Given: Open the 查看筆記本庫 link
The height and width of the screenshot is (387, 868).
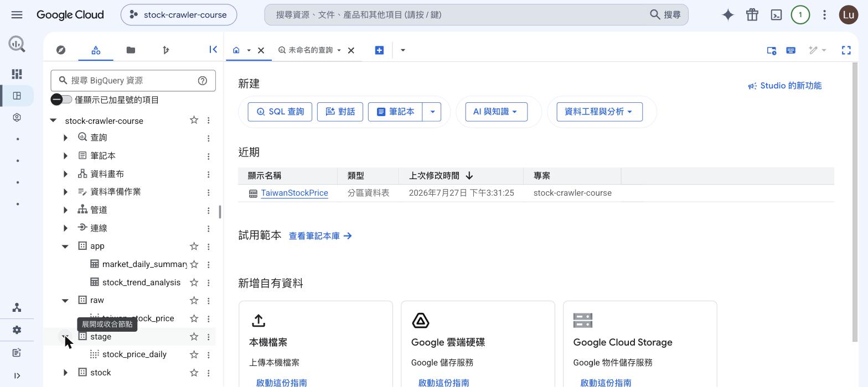Looking at the screenshot, I should pos(321,236).
